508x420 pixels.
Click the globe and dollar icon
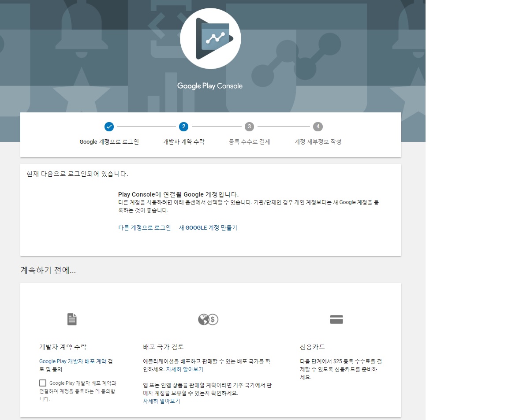(x=208, y=320)
